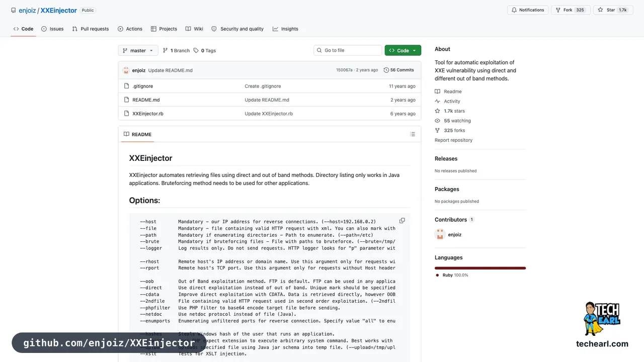The image size is (644, 362).
Task: Open the README.md file in file list
Action: [x=146, y=100]
